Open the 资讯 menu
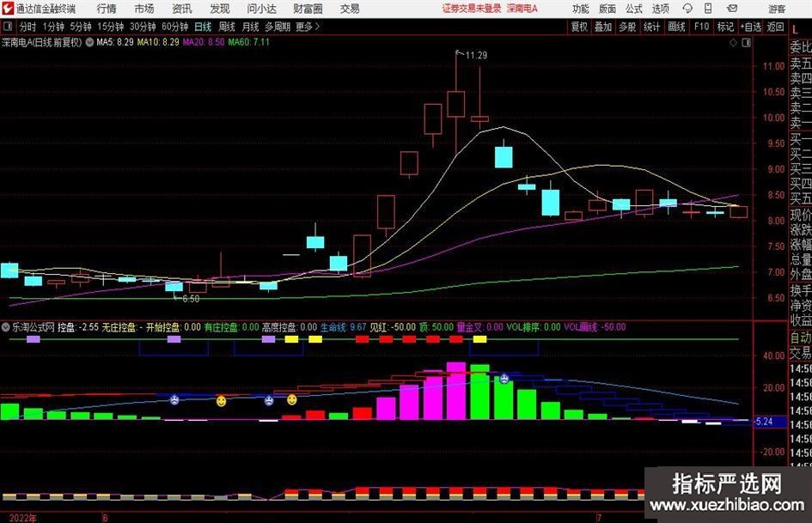The width and height of the screenshot is (812, 523). point(182,9)
